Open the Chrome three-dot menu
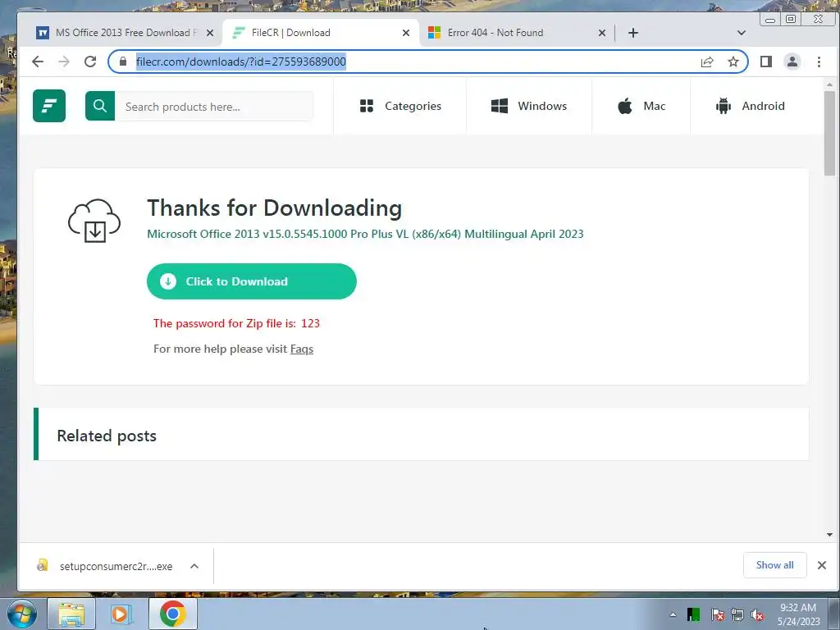This screenshot has width=840, height=630. [819, 62]
